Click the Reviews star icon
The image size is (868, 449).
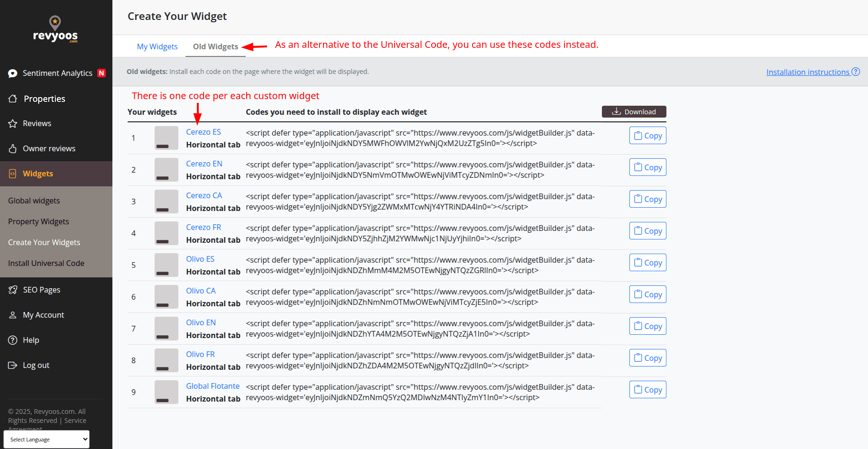pos(13,124)
